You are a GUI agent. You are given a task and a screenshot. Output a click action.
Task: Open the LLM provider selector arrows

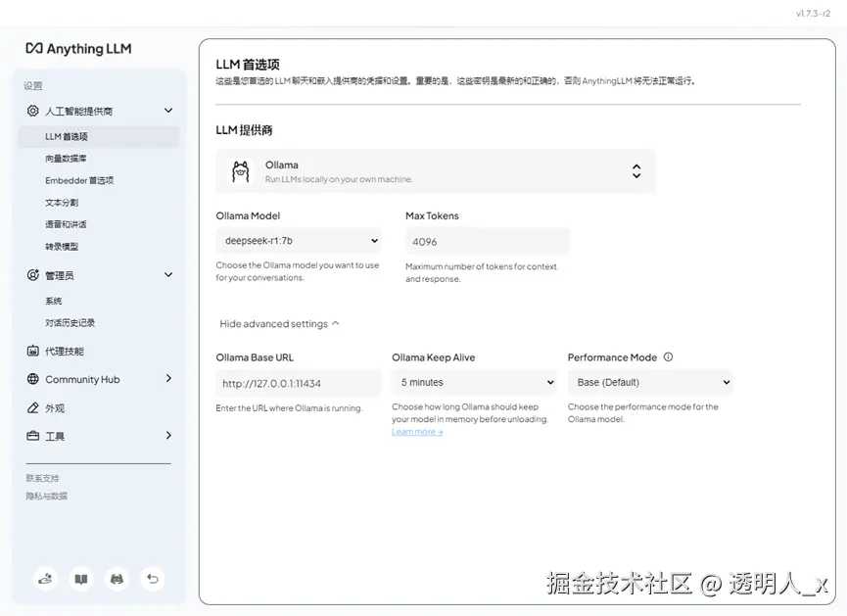pyautogui.click(x=636, y=171)
